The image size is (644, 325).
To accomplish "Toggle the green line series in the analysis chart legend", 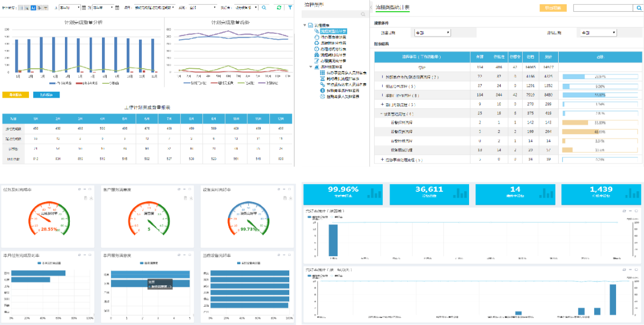I will (x=114, y=83).
